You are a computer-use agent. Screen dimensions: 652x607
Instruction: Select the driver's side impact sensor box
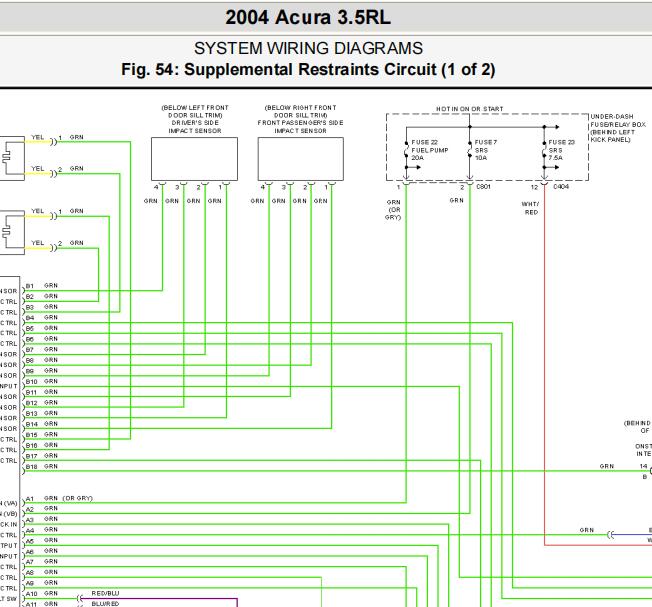click(195, 159)
